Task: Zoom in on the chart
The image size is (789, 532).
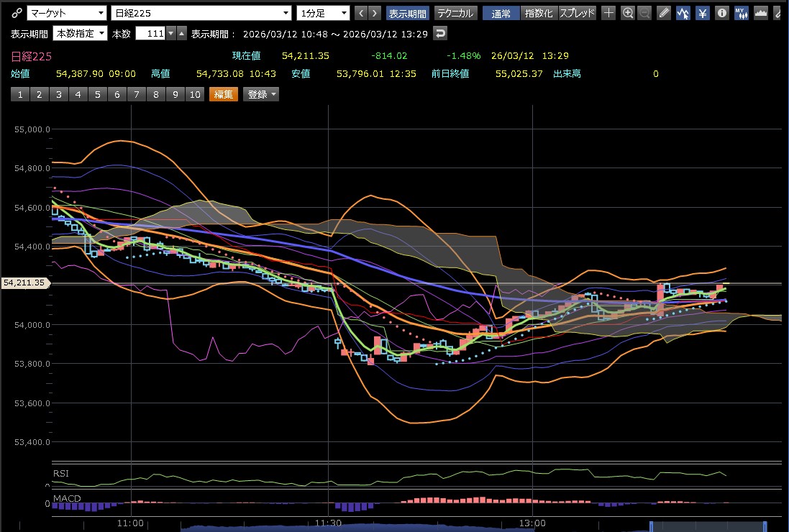Action: pyautogui.click(x=628, y=13)
